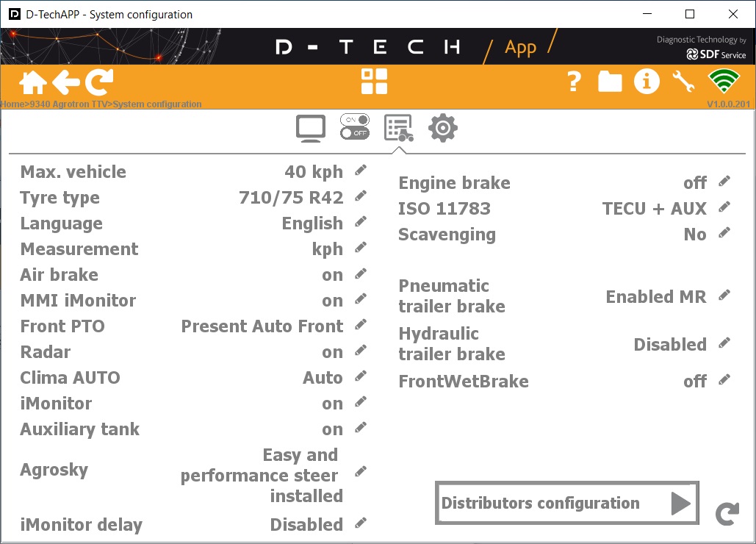756x544 pixels.
Task: Open help with question mark icon
Action: click(x=574, y=82)
